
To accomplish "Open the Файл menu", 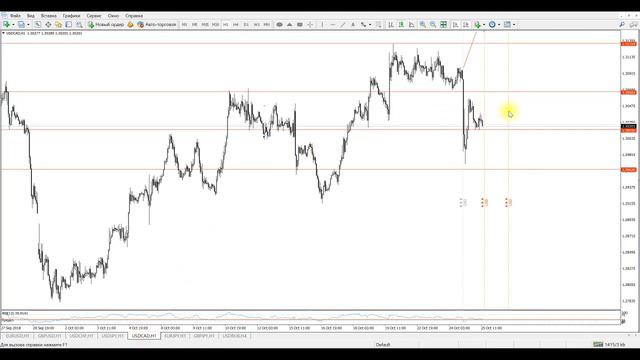I will click(15, 16).
